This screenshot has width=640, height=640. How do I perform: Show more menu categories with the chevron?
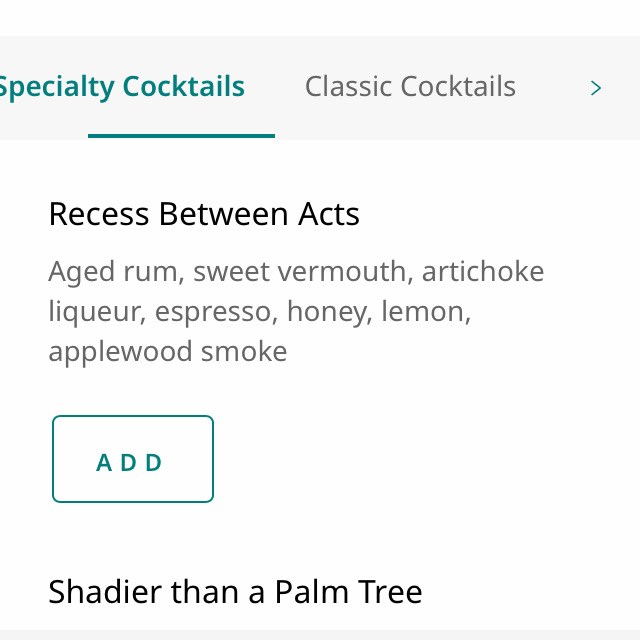click(x=596, y=88)
